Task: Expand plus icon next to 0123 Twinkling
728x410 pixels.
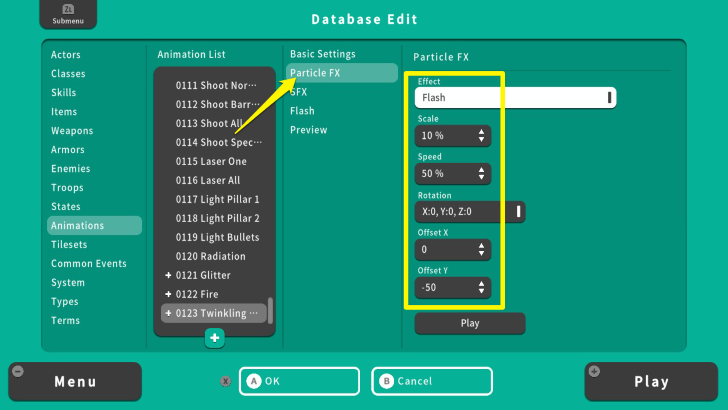Action: [x=168, y=313]
